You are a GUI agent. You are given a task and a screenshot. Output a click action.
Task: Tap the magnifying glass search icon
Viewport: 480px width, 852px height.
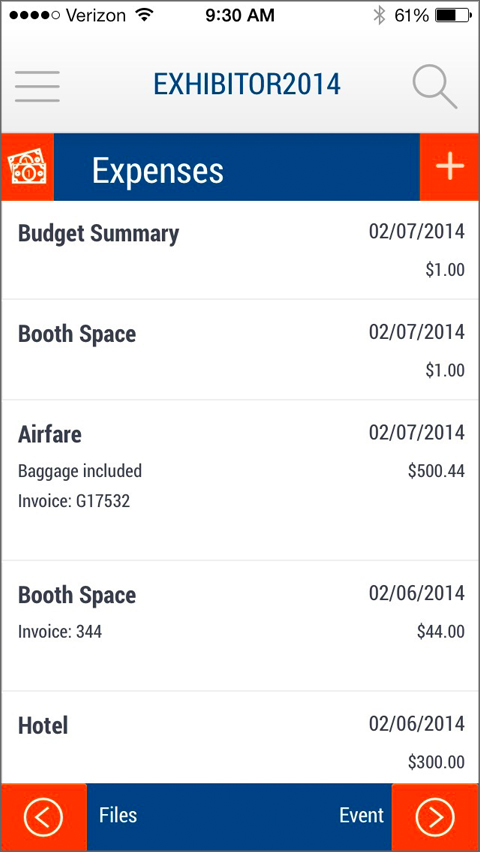[x=434, y=86]
